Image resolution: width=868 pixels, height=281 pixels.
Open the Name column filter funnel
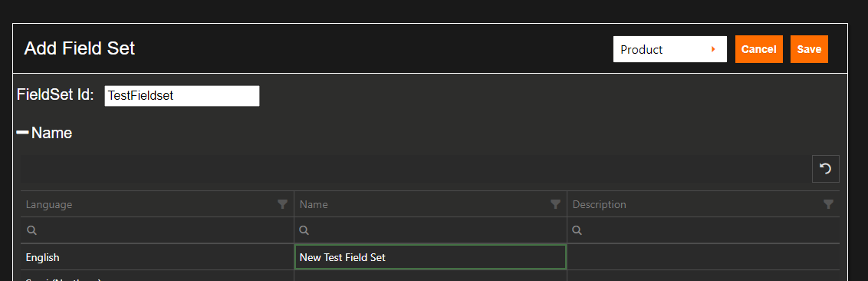click(x=555, y=204)
